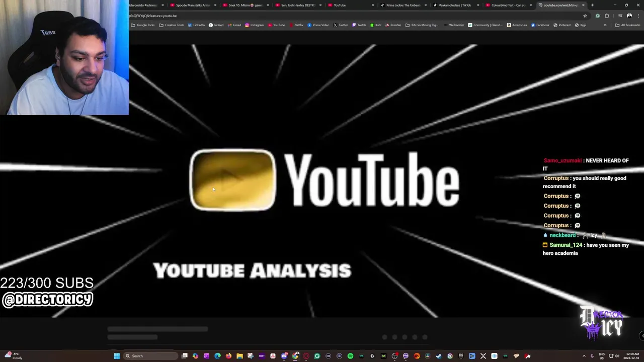The height and width of the screenshot is (362, 644).
Task: Click the taskbar Search box
Action: 151,356
